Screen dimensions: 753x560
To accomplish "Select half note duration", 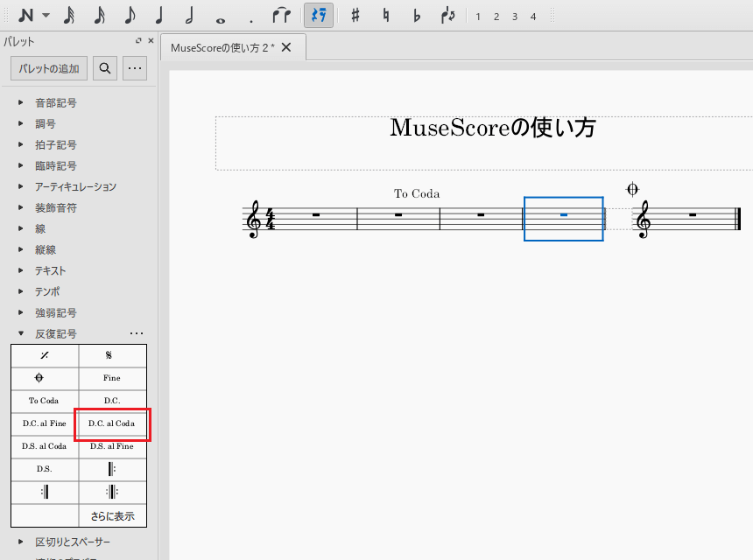I will tap(190, 16).
